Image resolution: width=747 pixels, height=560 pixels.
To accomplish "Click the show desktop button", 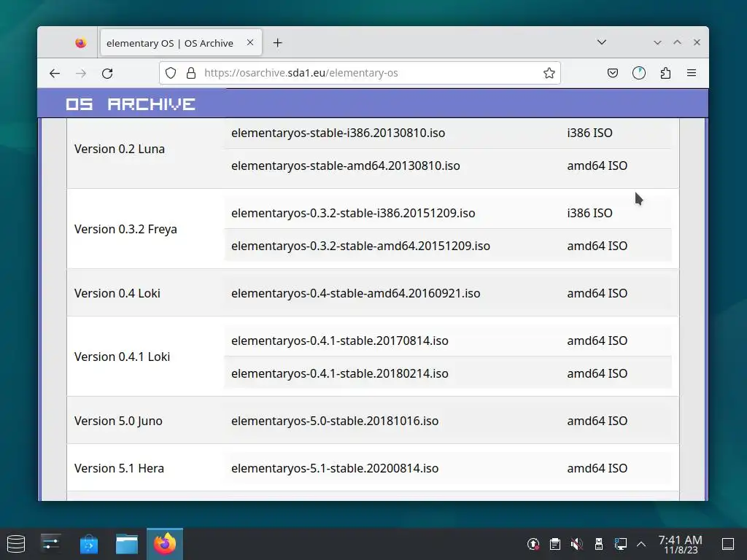I will pyautogui.click(x=728, y=544).
